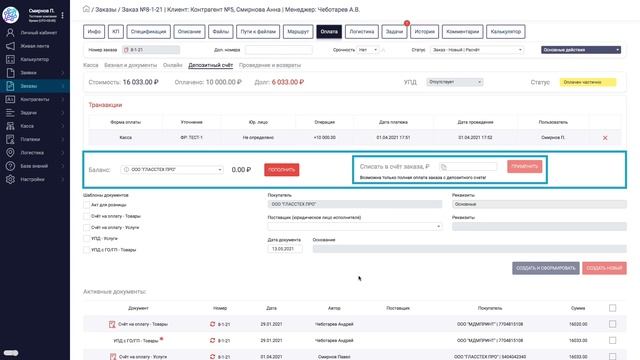The image size is (640, 360).
Task: Click the refresh icon in Счёт на оплату - Товары row
Action: pos(212,324)
